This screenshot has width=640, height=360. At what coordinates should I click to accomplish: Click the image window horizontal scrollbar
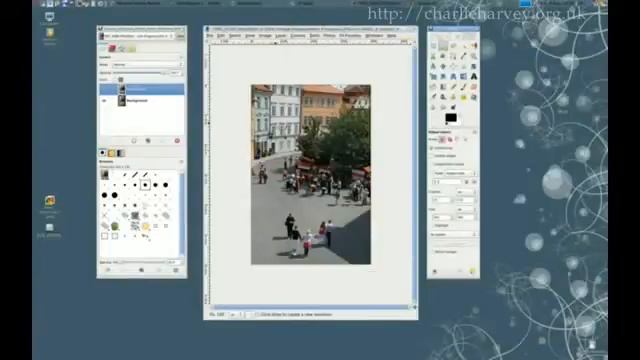pyautogui.click(x=310, y=307)
